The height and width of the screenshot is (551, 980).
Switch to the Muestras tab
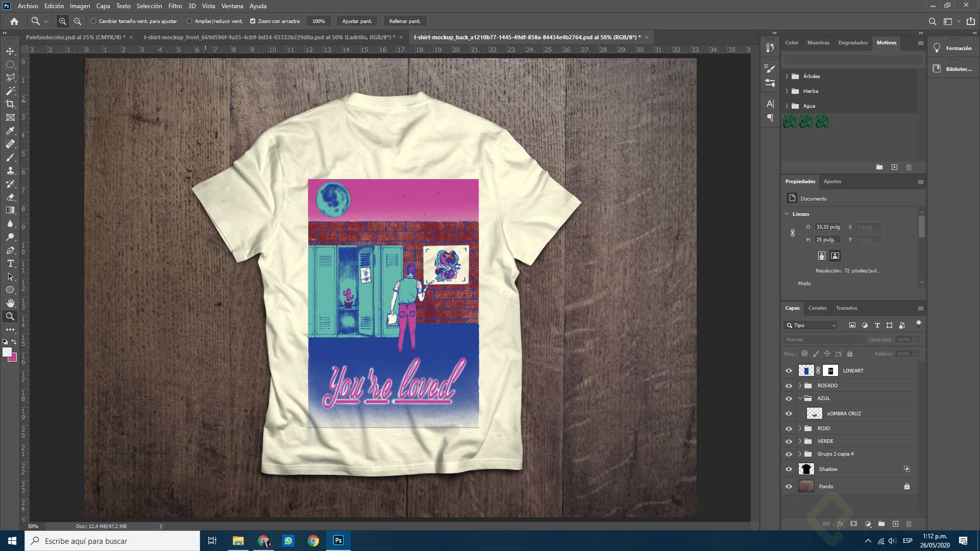818,43
